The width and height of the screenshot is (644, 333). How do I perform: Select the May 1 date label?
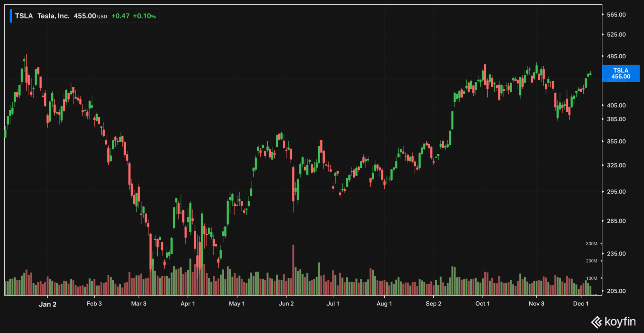click(237, 304)
